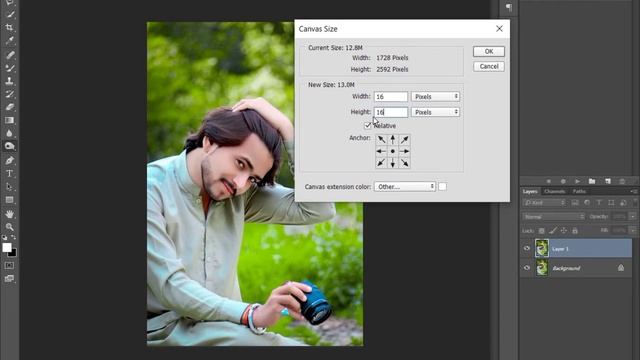Toggle layer filtering switch
The width and height of the screenshot is (640, 360).
(x=635, y=202)
